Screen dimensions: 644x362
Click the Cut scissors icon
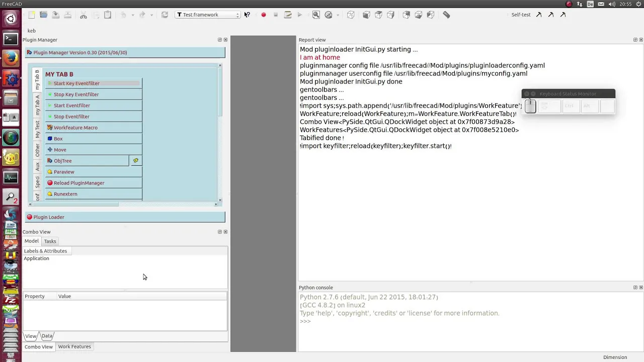[x=84, y=15]
